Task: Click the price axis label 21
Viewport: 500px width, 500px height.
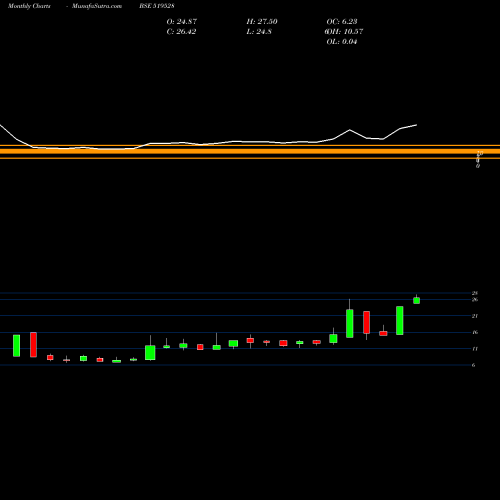Action: coord(475,316)
